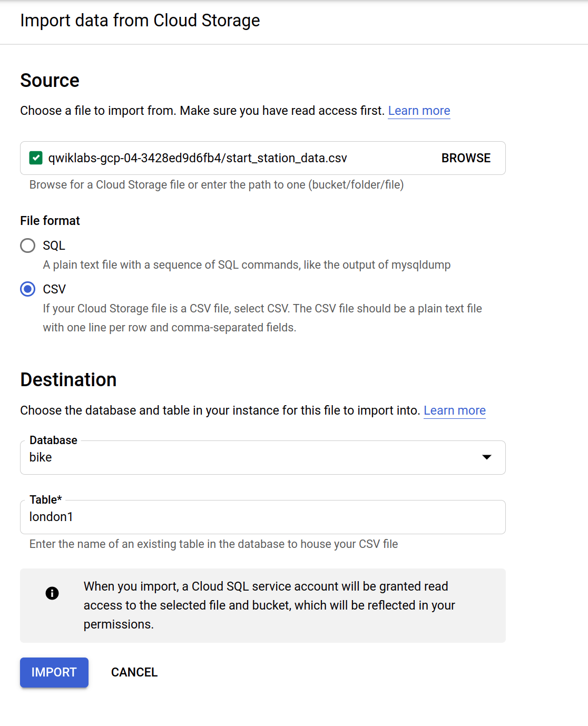
Task: Click the BROWSE button for Cloud Storage
Action: [x=466, y=158]
